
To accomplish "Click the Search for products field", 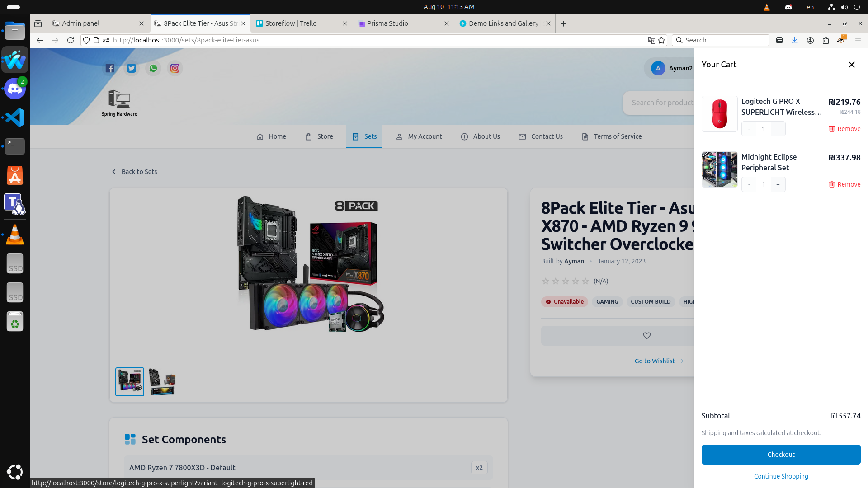I will click(x=659, y=103).
